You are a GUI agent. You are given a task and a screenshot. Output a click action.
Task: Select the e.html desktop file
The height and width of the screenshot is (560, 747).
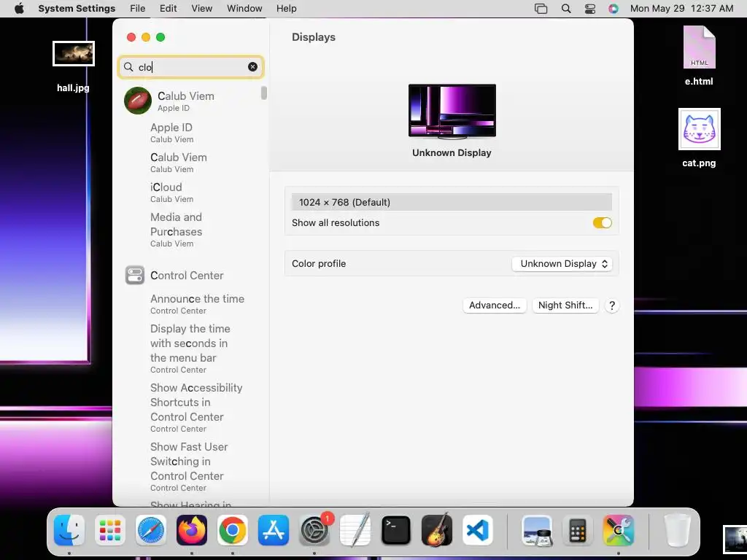699,55
